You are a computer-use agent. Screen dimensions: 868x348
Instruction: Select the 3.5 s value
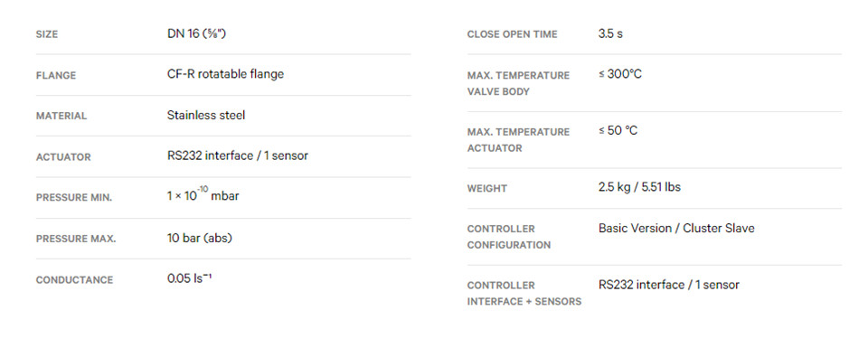(610, 33)
